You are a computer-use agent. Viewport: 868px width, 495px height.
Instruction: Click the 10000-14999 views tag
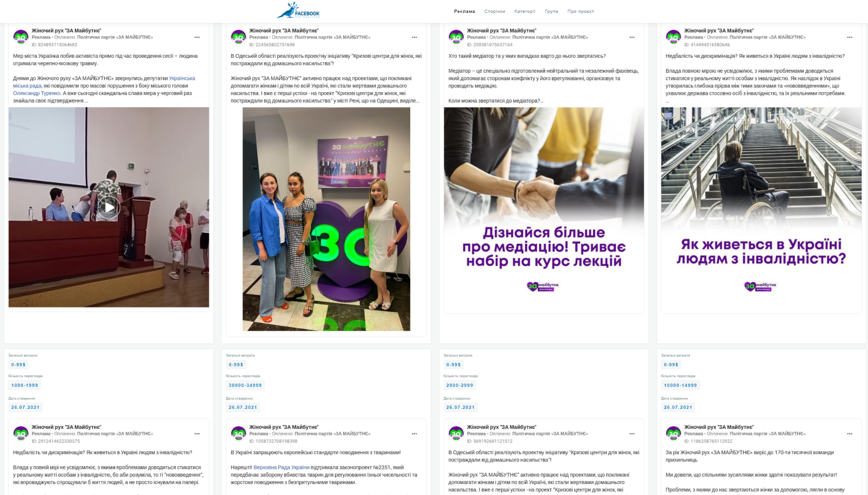[681, 385]
